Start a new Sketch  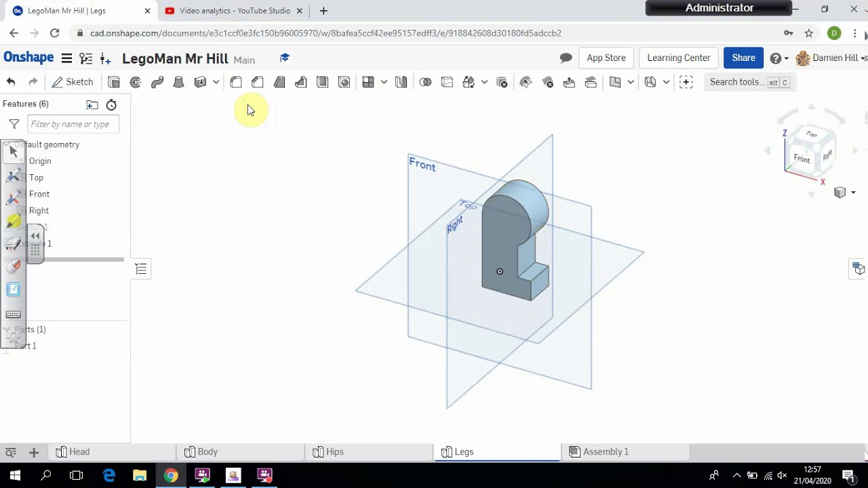(x=73, y=82)
